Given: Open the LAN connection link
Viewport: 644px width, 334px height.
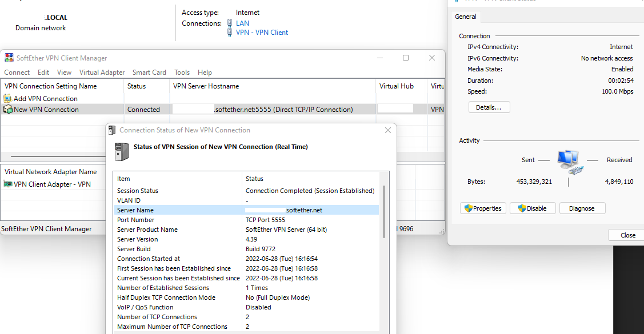Looking at the screenshot, I should coord(242,23).
